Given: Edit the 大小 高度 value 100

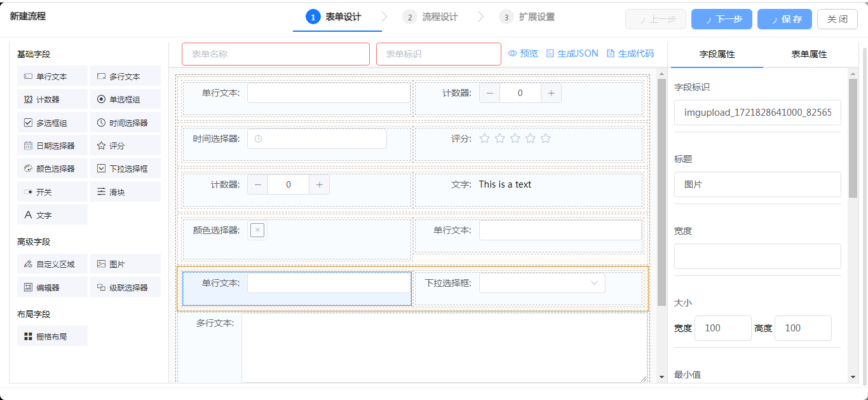Looking at the screenshot, I should (803, 328).
